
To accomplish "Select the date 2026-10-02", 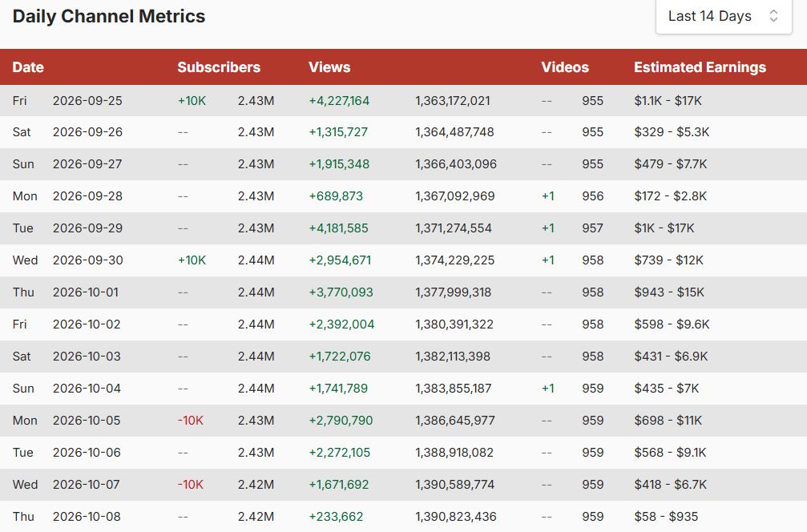I will [x=87, y=324].
